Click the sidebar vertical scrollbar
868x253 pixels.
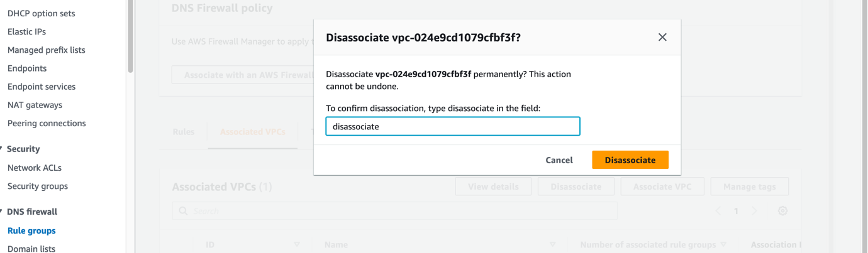pos(130,36)
